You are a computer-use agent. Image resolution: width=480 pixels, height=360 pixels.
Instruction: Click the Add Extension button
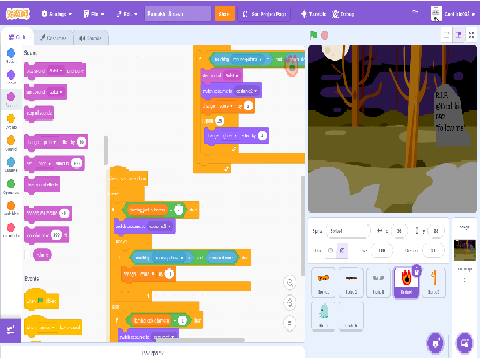click(x=10, y=330)
